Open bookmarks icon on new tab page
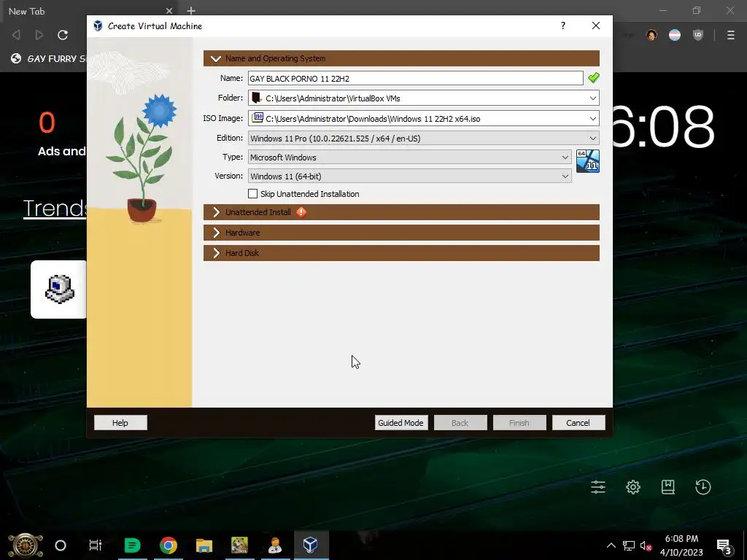747x560 pixels. coord(668,487)
